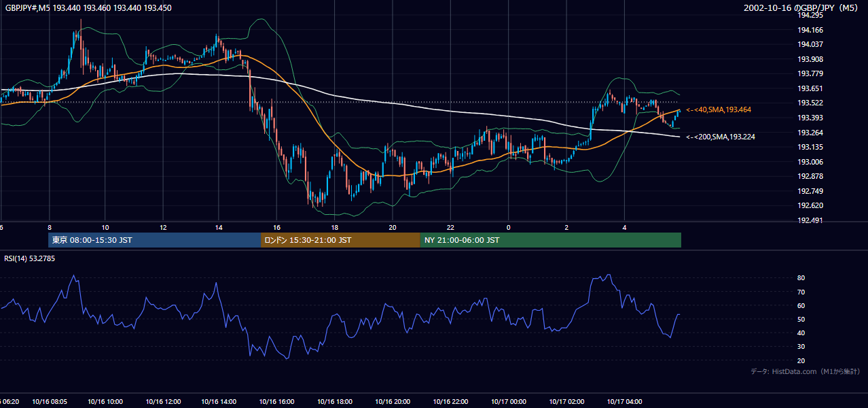Screen dimensions: 868x408
Task: Click the hour 22 label below the chart
Action: click(450, 227)
